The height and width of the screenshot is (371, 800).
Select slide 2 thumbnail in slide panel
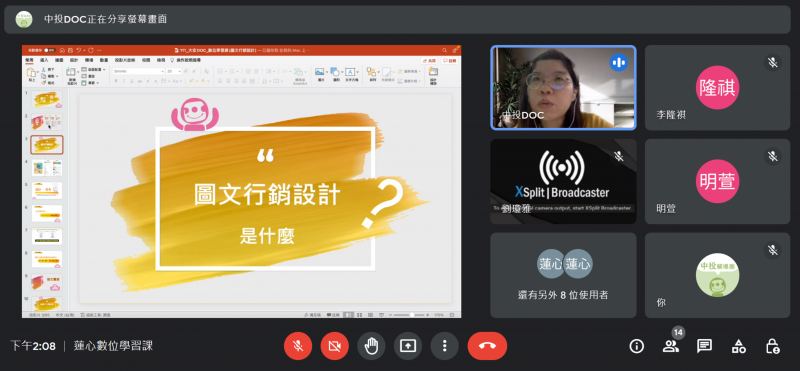point(47,122)
